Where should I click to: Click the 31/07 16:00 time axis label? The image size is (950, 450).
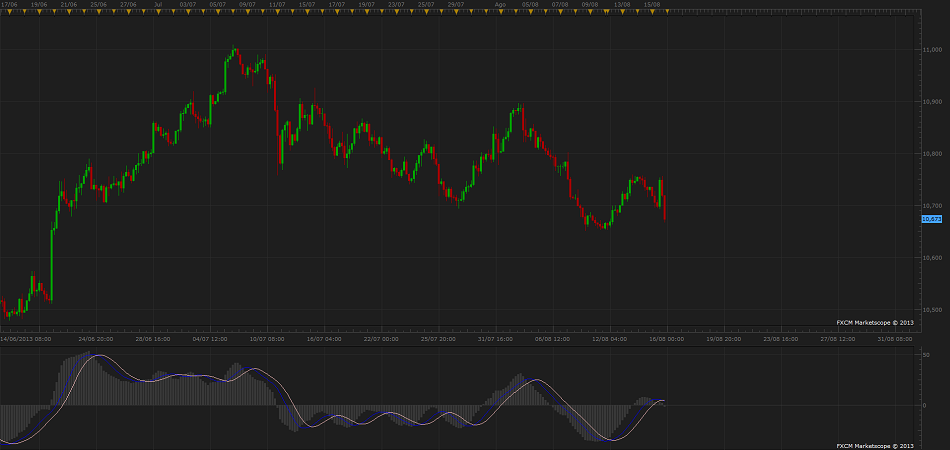(x=496, y=339)
